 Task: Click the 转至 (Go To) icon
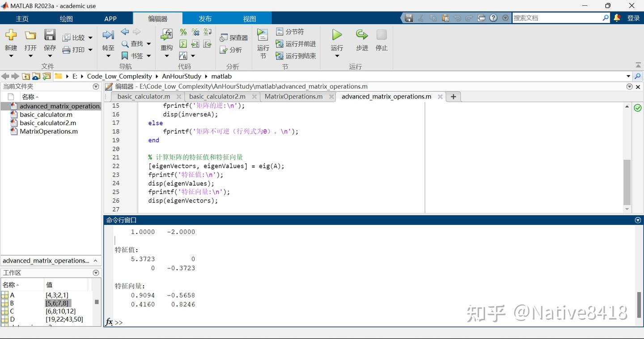tap(108, 35)
